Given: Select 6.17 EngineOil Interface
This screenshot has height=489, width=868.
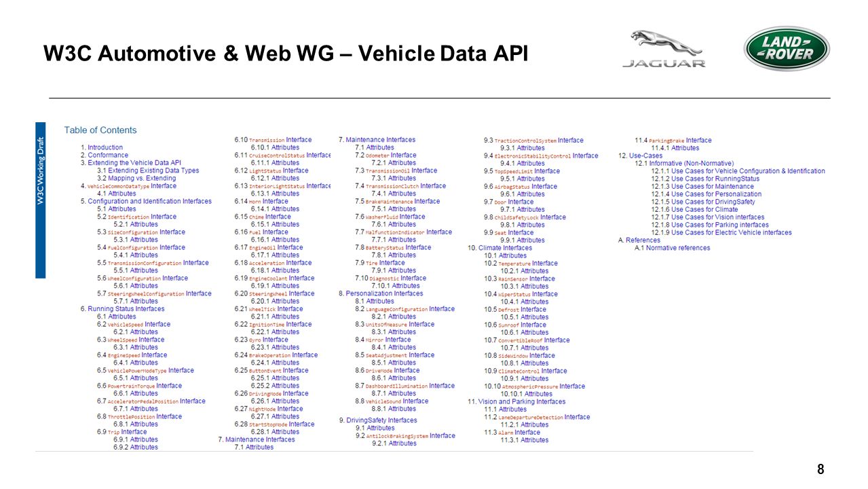Looking at the screenshot, I should tap(269, 247).
